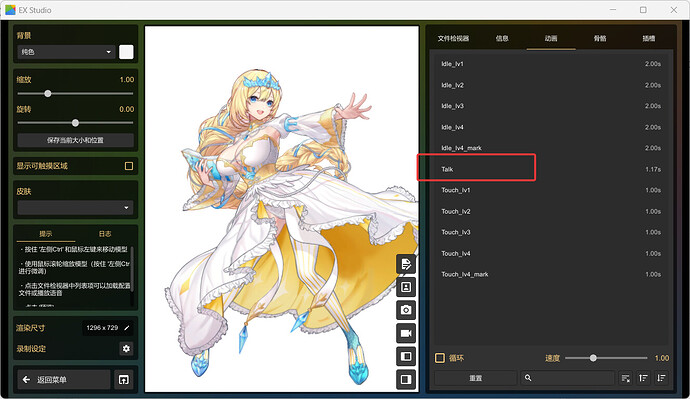The image size is (690, 399).
Task: Switch to the 骨骼 tab
Action: [600, 38]
